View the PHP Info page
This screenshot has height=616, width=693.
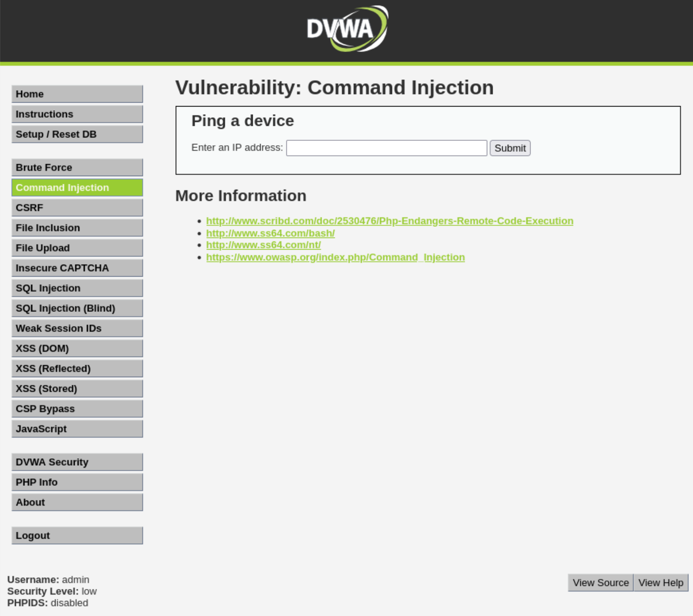pyautogui.click(x=77, y=482)
